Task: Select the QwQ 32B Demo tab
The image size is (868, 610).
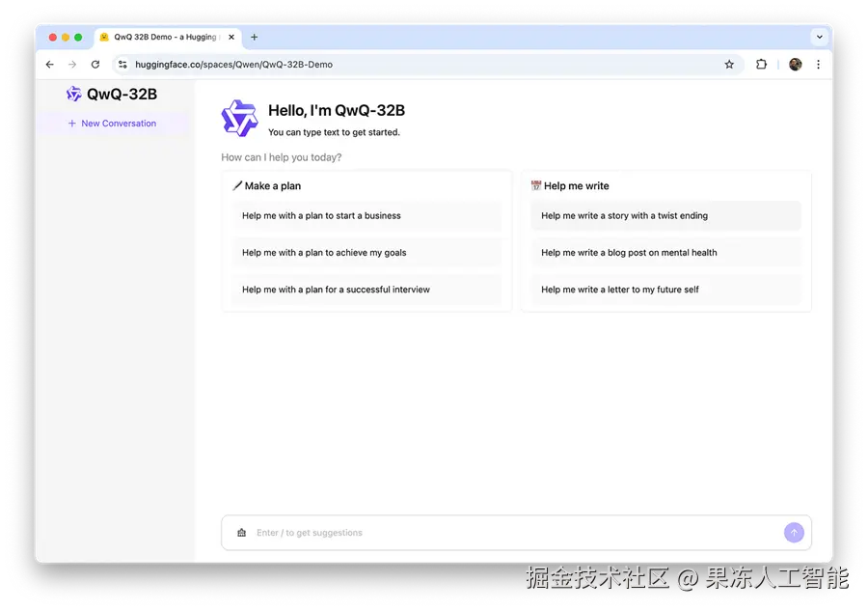Action: click(168, 37)
